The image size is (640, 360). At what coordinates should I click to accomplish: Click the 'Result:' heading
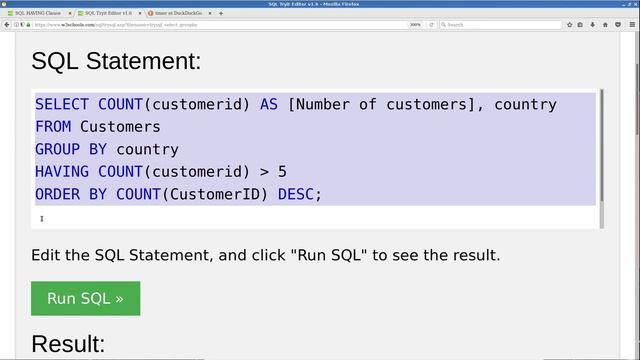tap(68, 344)
